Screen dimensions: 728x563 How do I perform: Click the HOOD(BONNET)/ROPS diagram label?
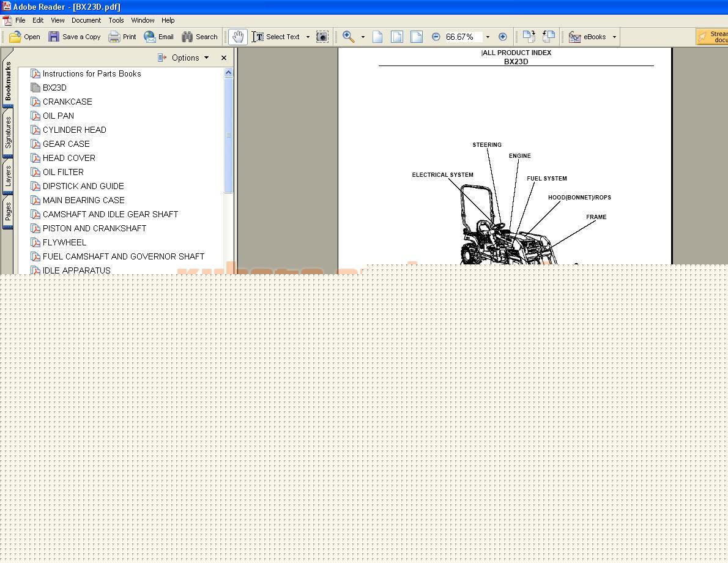(x=579, y=198)
